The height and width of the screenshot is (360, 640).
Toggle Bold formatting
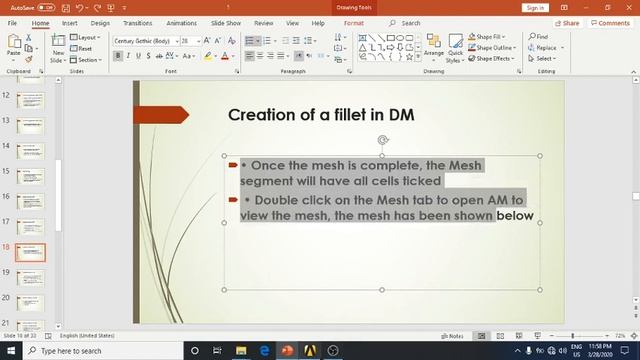coord(118,56)
